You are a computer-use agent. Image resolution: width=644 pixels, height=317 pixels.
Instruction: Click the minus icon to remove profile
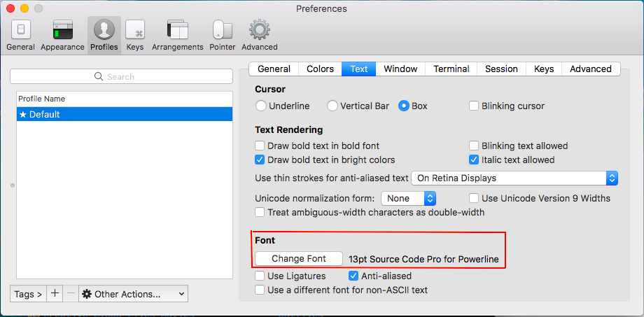pyautogui.click(x=71, y=294)
